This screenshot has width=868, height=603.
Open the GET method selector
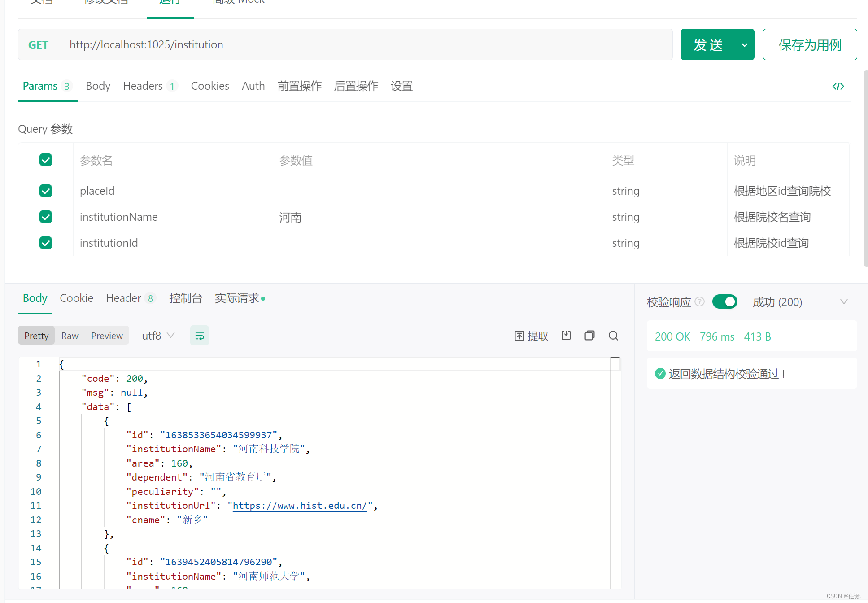pyautogui.click(x=38, y=45)
